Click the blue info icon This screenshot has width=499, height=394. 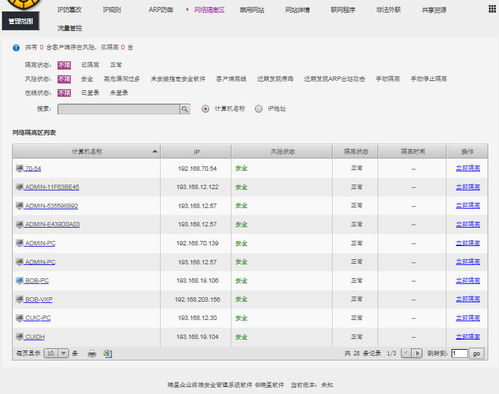tap(16, 48)
